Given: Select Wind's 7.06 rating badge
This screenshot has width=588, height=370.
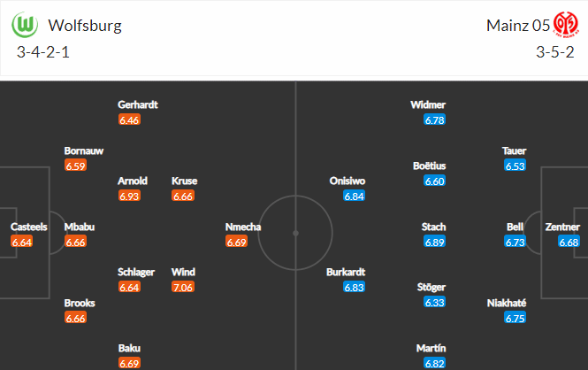Looking at the screenshot, I should pyautogui.click(x=183, y=287).
